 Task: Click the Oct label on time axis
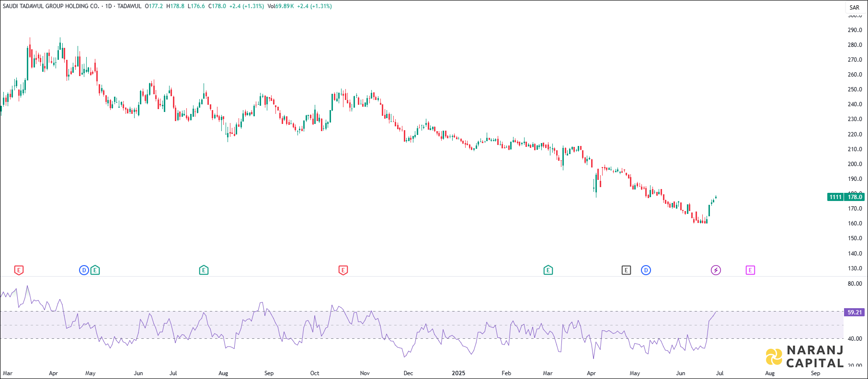(315, 373)
